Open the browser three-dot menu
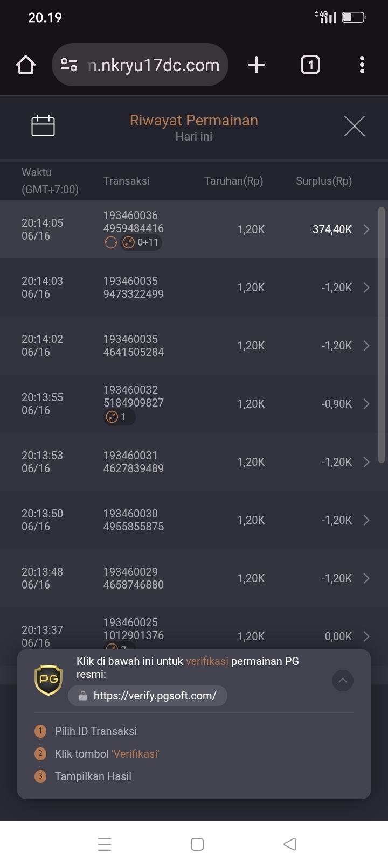 [362, 65]
